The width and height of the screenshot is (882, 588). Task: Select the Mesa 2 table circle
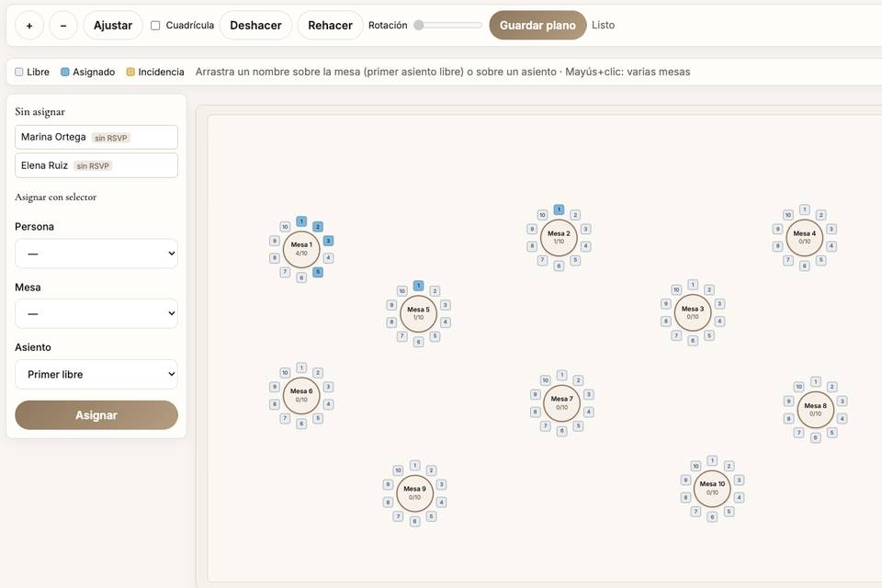click(x=559, y=237)
